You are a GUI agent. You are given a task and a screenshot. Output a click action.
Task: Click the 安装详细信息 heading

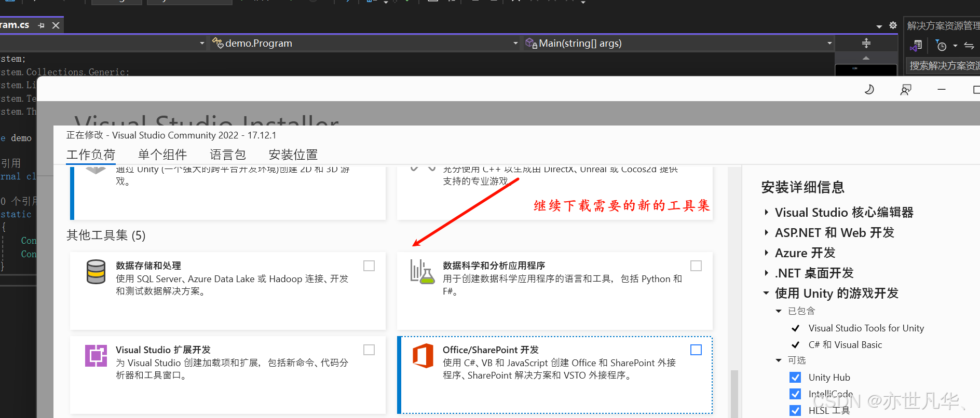pyautogui.click(x=803, y=187)
